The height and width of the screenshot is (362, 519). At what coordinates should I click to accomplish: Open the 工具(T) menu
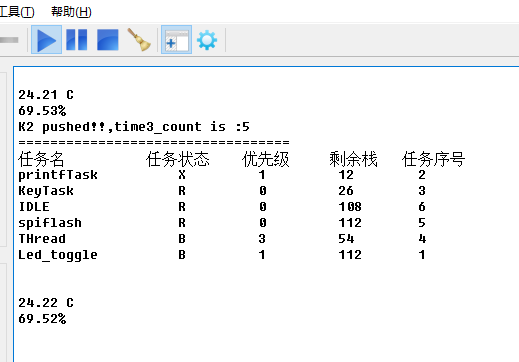(x=17, y=12)
